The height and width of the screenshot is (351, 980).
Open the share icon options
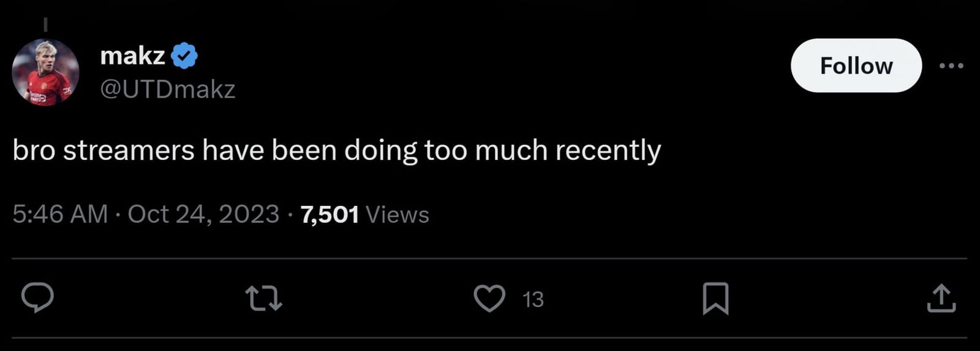point(941,299)
